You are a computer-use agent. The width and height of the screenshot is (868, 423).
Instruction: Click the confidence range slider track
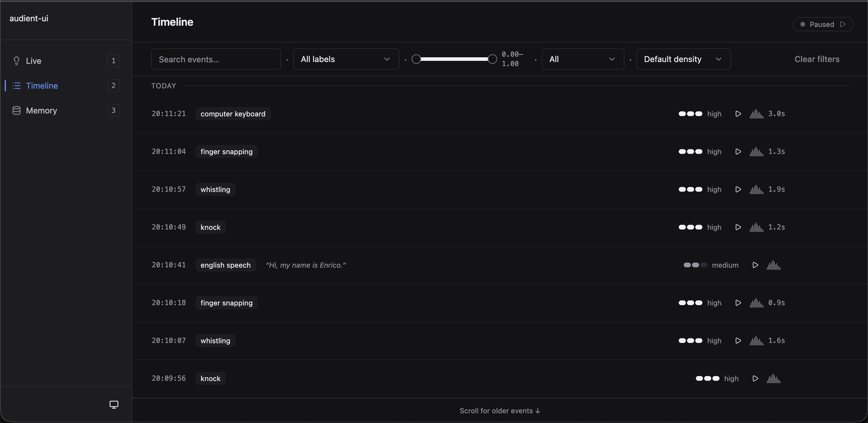point(454,59)
